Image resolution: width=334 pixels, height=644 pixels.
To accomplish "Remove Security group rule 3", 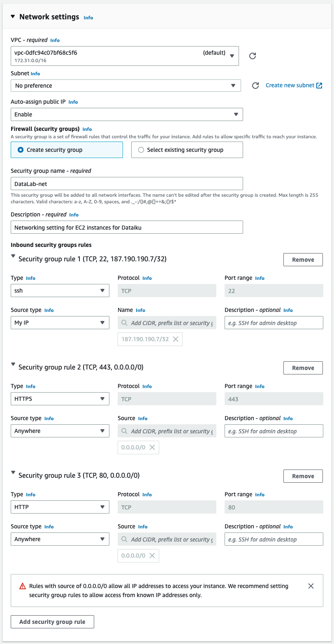I will coord(303,476).
